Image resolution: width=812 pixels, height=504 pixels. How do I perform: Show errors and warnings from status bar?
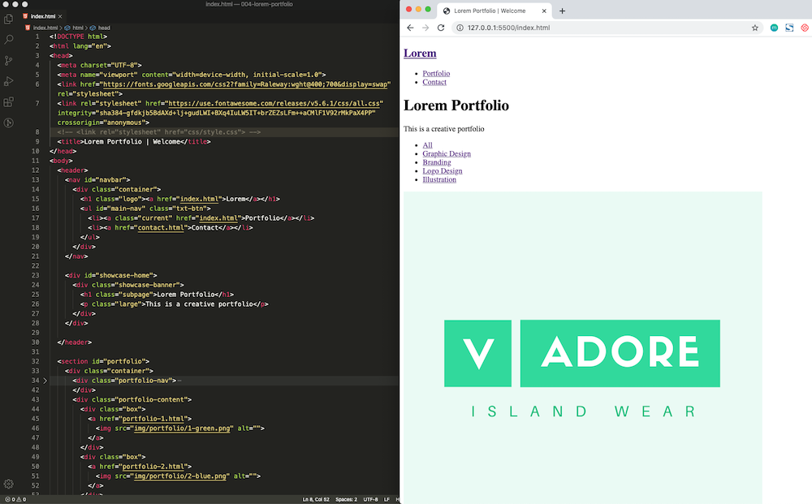click(x=15, y=500)
